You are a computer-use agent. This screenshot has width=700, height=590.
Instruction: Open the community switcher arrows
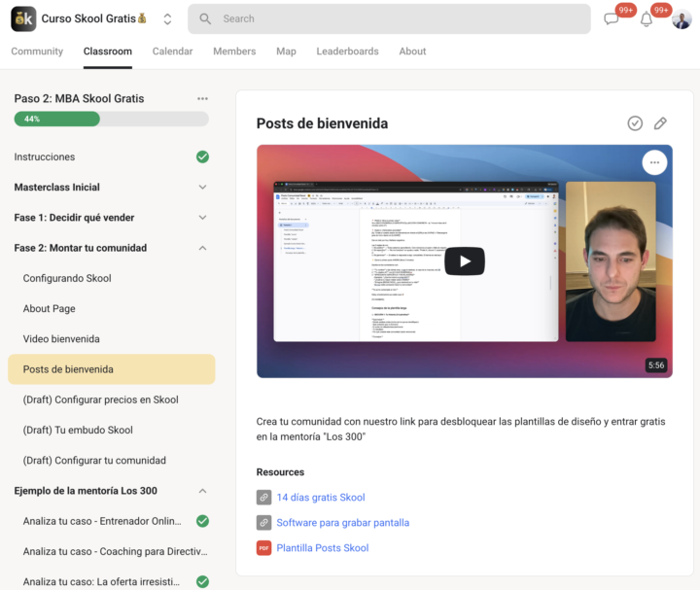click(167, 19)
